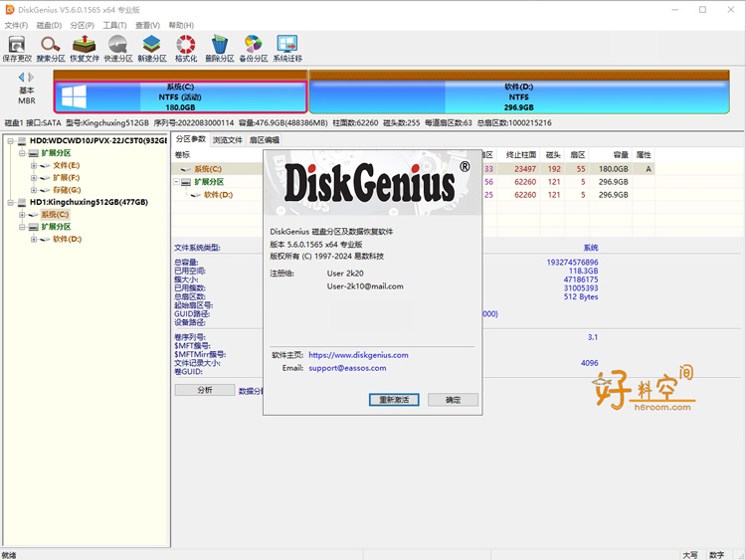Click the 193274576896 total bytes value
The height and width of the screenshot is (560, 746).
click(572, 263)
